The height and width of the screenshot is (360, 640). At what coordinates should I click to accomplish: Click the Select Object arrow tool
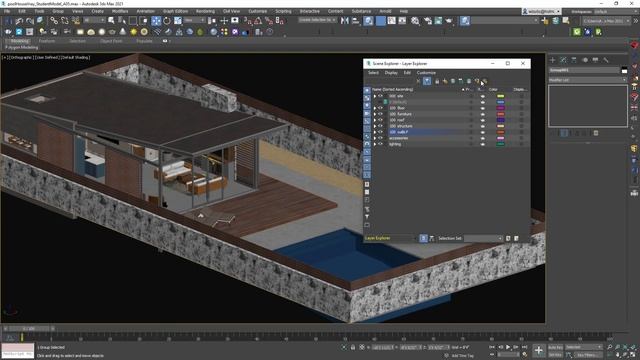[111, 20]
